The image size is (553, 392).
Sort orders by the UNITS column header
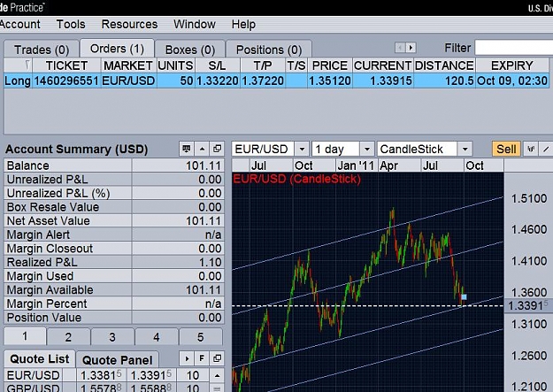[x=176, y=65]
